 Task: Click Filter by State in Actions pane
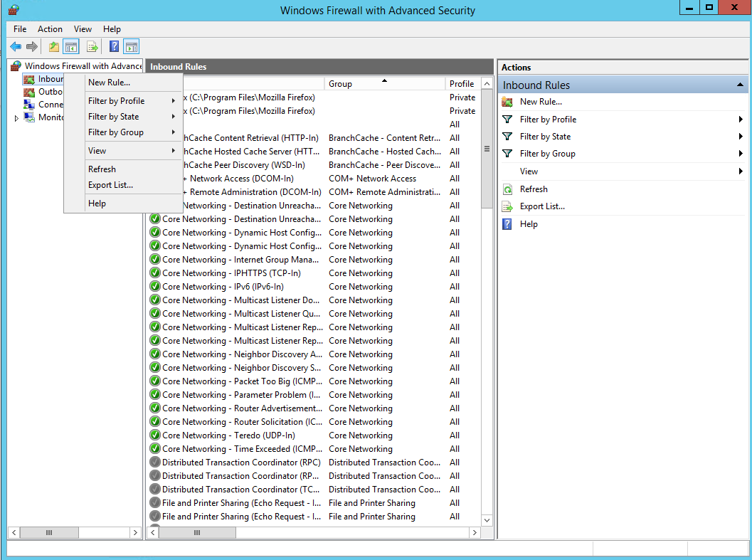tap(545, 137)
